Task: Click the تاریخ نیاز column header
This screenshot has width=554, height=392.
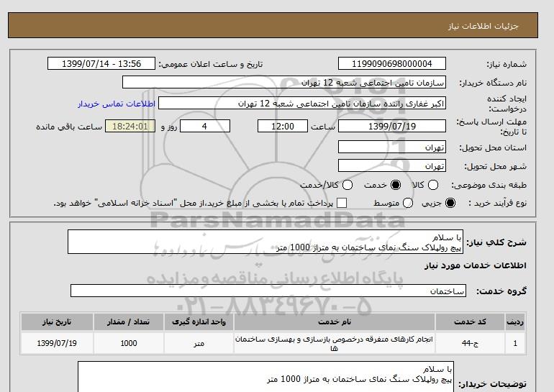Action: coord(57,322)
